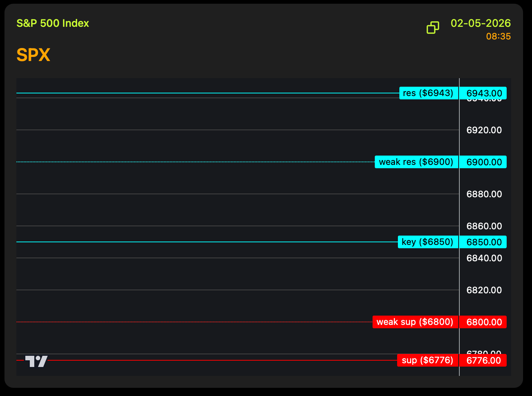
Task: Click the 6776.00 red price tag
Action: pos(483,360)
